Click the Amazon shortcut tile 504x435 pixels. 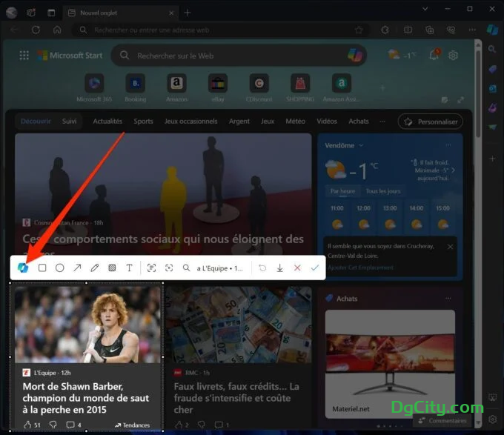click(176, 87)
